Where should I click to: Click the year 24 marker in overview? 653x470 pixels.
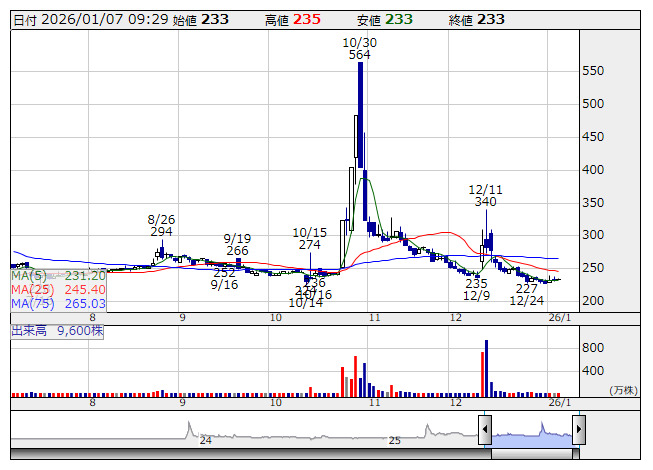point(205,440)
